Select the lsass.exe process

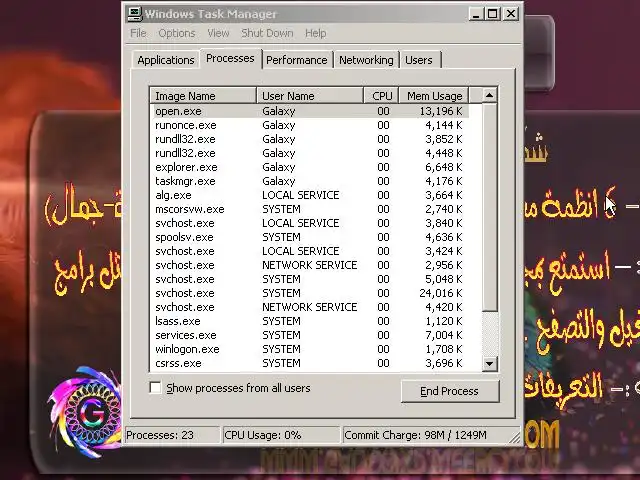click(309, 321)
